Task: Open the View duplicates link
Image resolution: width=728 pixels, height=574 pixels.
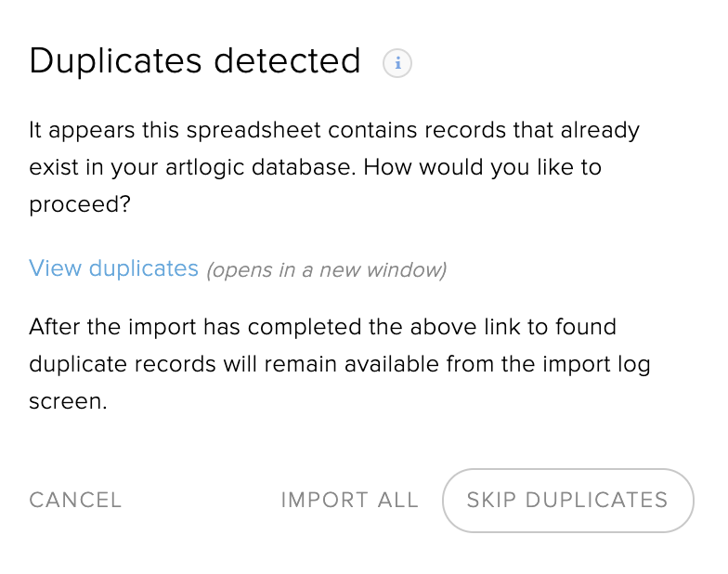Action: point(113,268)
